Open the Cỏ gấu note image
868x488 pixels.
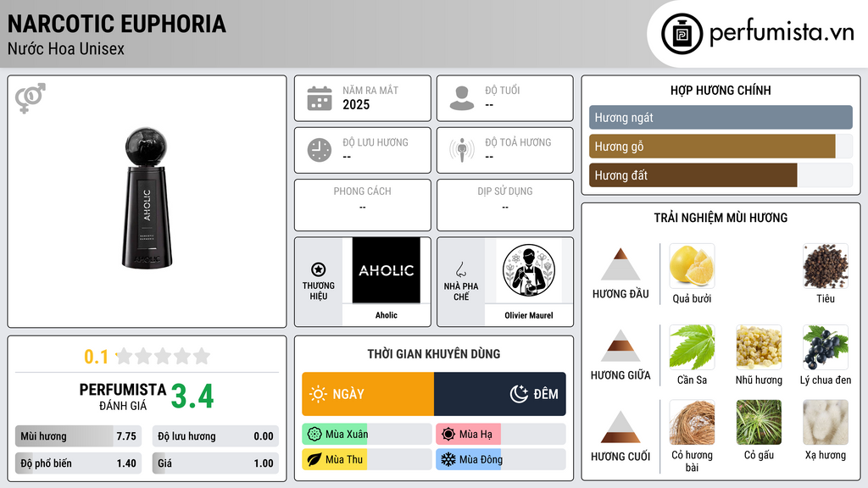point(759,423)
